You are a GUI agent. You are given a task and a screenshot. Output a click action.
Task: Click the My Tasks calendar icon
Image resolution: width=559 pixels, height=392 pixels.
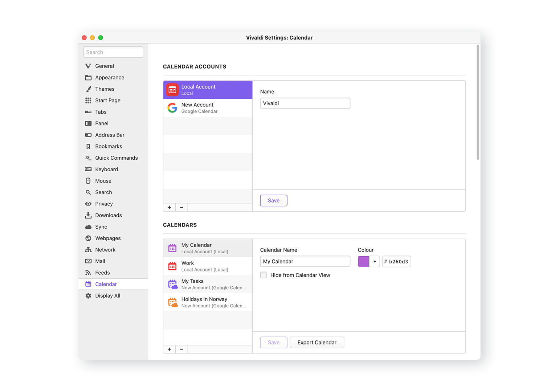coord(172,284)
